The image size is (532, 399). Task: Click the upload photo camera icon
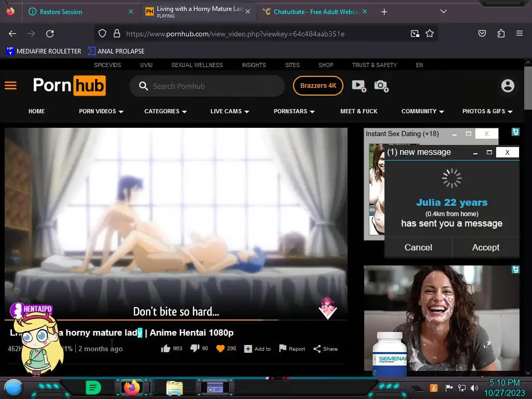pyautogui.click(x=381, y=86)
